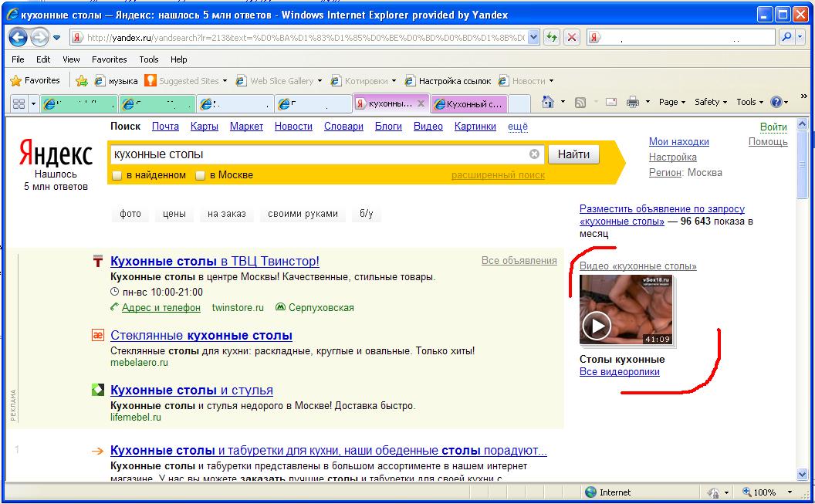
Task: Open the Home page icon in command bar
Action: click(x=548, y=102)
